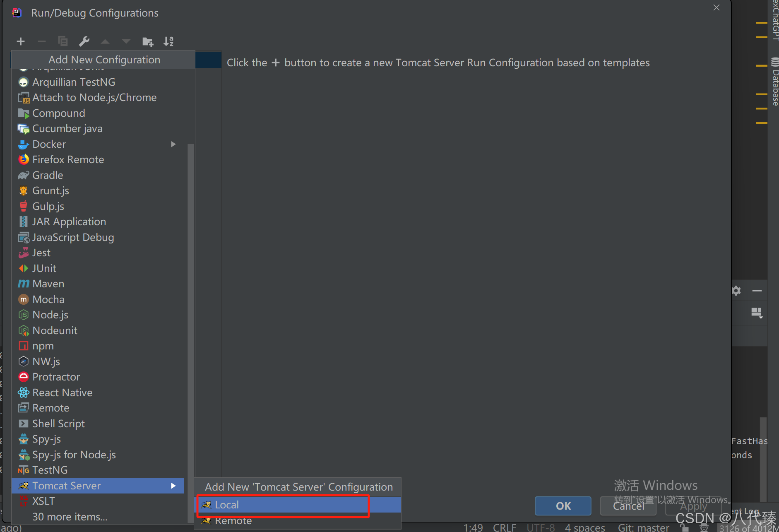Select Local Tomcat Server configuration

[x=298, y=505]
